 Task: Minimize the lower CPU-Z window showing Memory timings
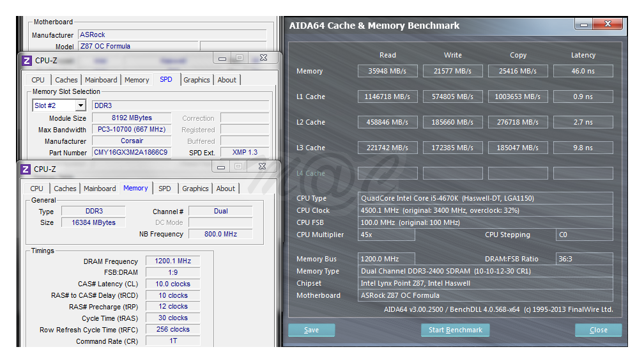(221, 167)
